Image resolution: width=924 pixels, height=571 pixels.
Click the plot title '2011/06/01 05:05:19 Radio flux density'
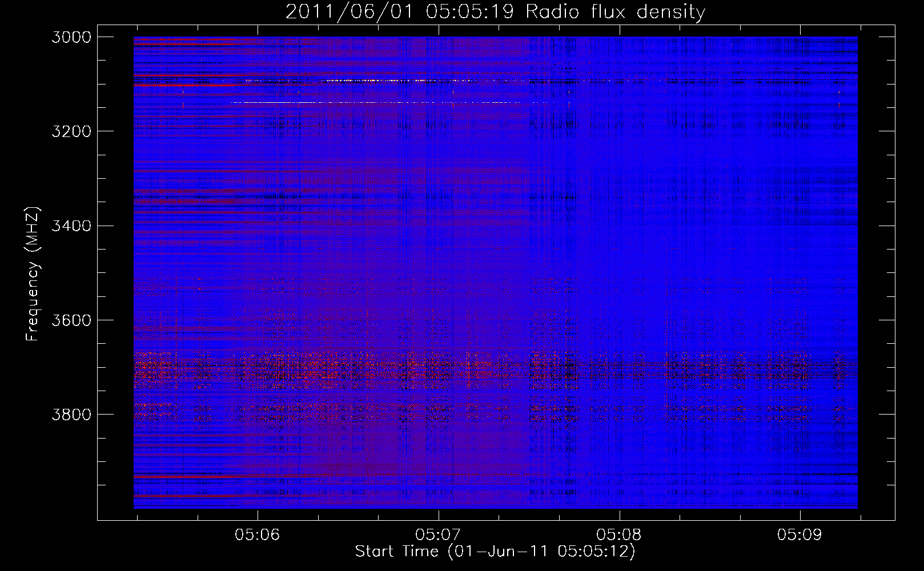pos(495,12)
